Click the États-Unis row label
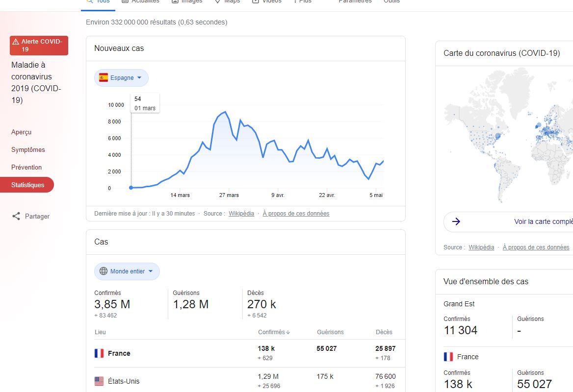 124,381
